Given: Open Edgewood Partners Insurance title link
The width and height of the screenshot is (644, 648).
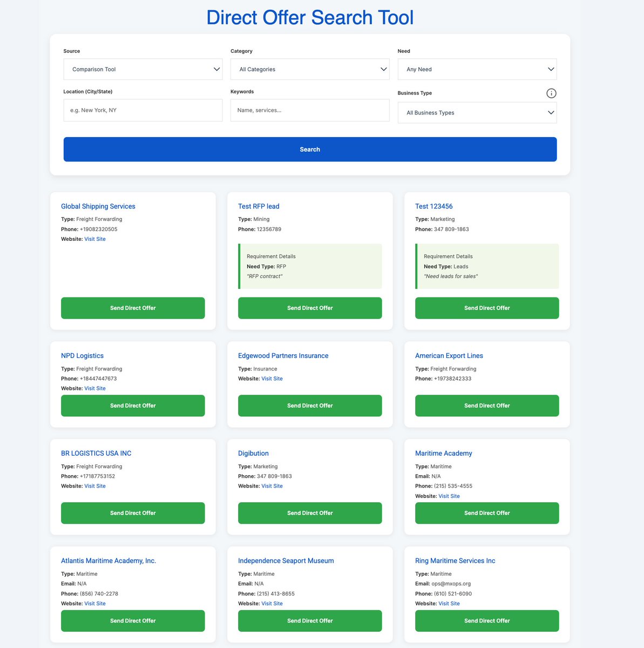Looking at the screenshot, I should [283, 356].
